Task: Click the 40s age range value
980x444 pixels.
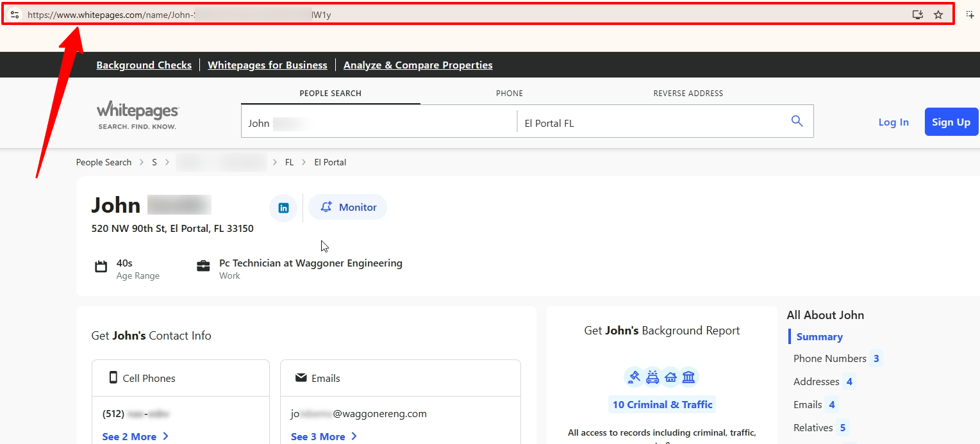Action: click(x=124, y=263)
